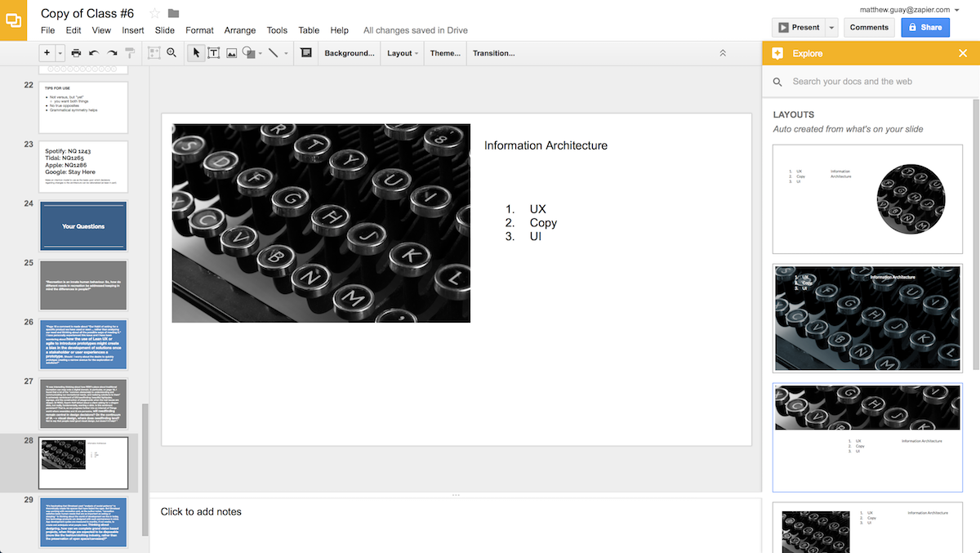The width and height of the screenshot is (980, 553).
Task: Open the Tools menu
Action: click(x=277, y=30)
